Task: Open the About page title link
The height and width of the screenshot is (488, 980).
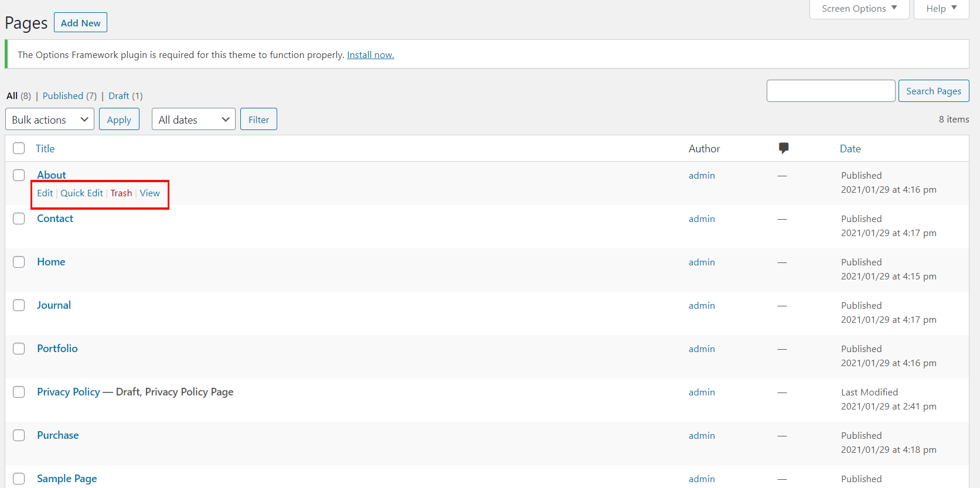Action: click(52, 175)
